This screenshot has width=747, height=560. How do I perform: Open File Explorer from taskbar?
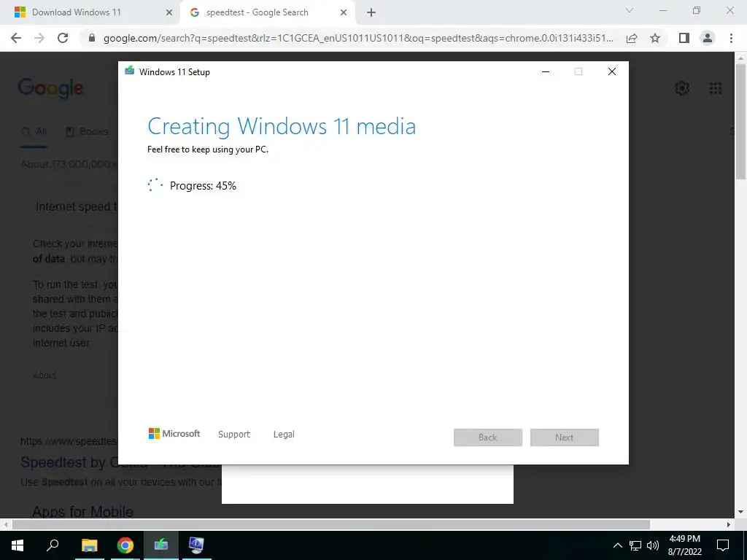click(89, 545)
